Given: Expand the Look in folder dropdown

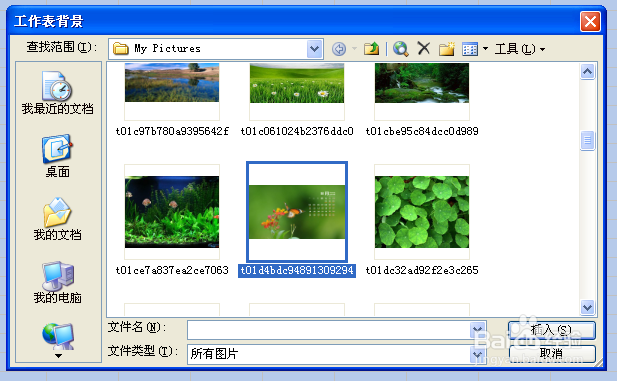Looking at the screenshot, I should 314,49.
